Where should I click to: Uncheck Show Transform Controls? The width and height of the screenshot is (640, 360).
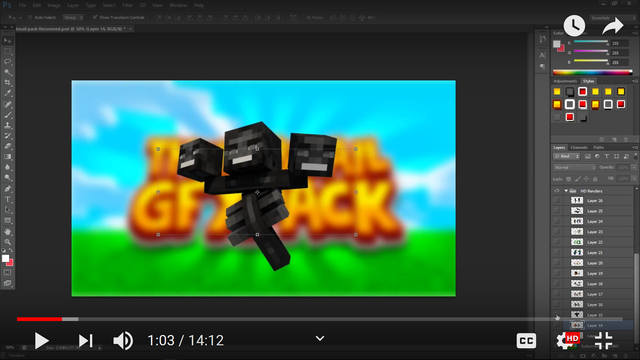point(95,17)
